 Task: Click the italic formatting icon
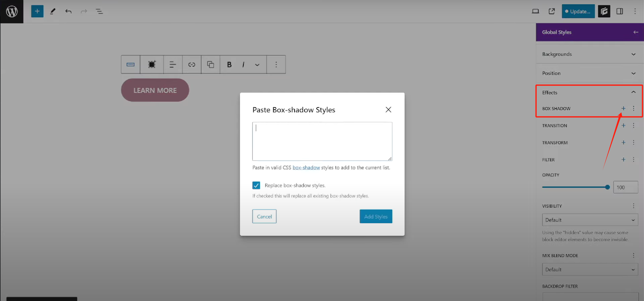[x=243, y=65]
